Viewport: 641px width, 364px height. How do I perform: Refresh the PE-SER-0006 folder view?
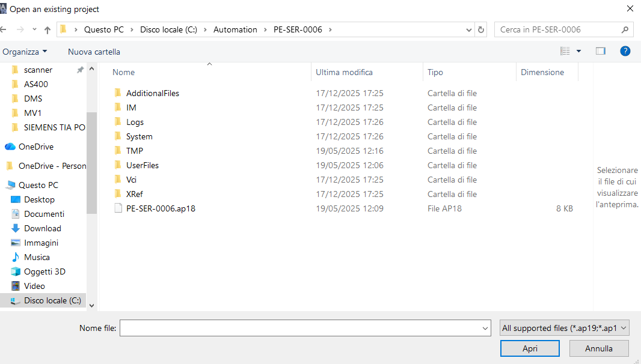pos(481,30)
